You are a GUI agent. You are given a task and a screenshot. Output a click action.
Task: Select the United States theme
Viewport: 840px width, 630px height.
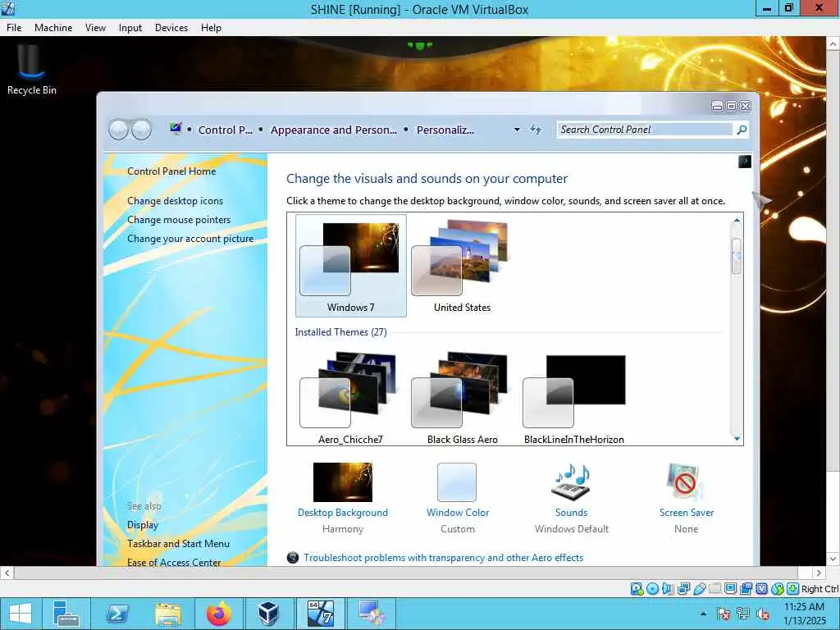click(x=462, y=266)
